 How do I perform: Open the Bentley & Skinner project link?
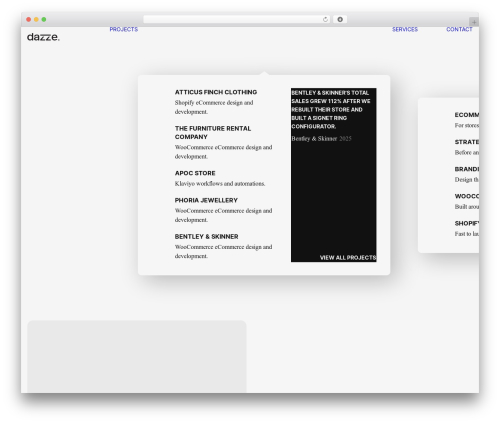click(206, 236)
